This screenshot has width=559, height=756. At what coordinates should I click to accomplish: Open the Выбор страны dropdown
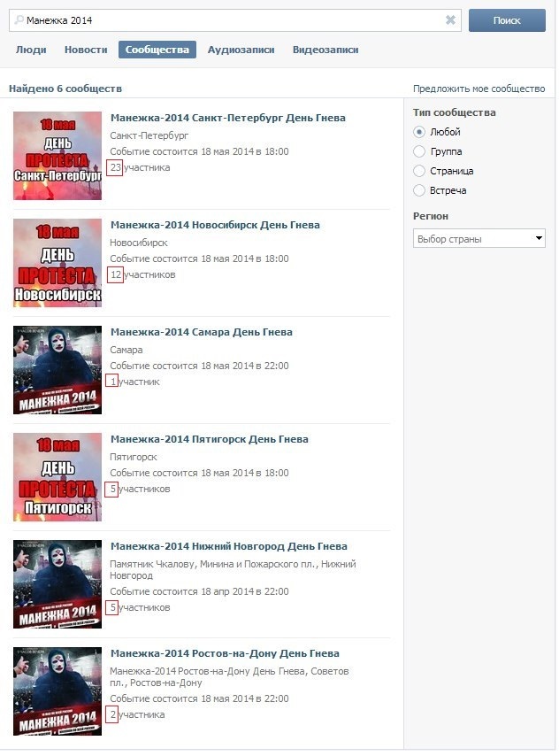point(479,239)
